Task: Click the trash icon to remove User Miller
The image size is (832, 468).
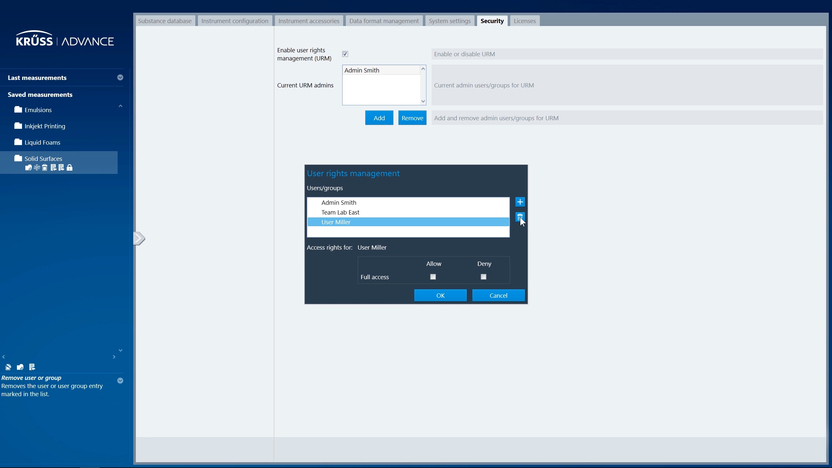Action: pyautogui.click(x=520, y=217)
